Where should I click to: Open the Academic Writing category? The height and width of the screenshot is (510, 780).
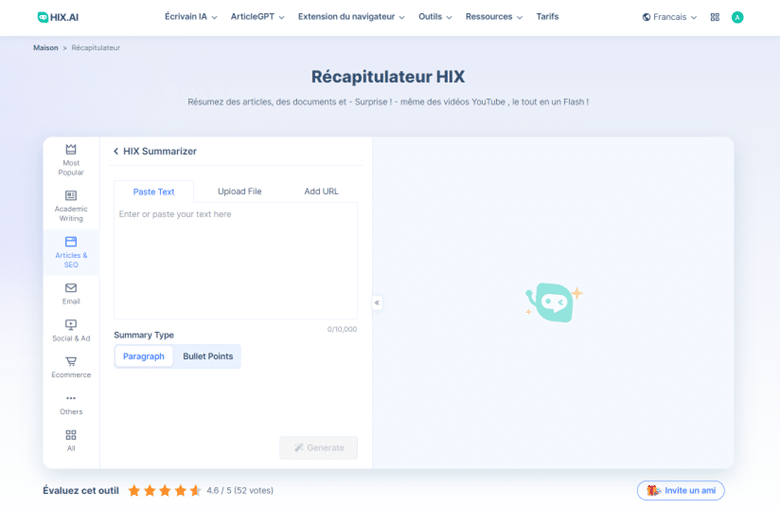[x=71, y=206]
